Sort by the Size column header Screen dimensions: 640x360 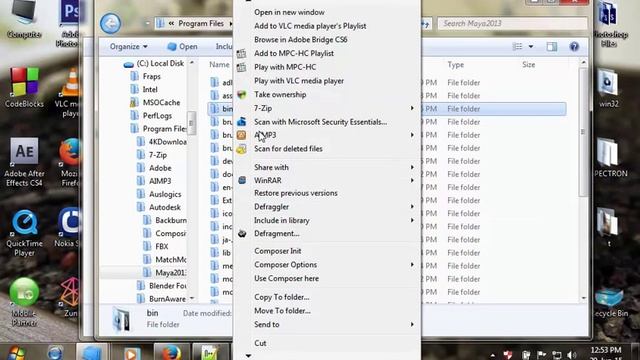528,64
